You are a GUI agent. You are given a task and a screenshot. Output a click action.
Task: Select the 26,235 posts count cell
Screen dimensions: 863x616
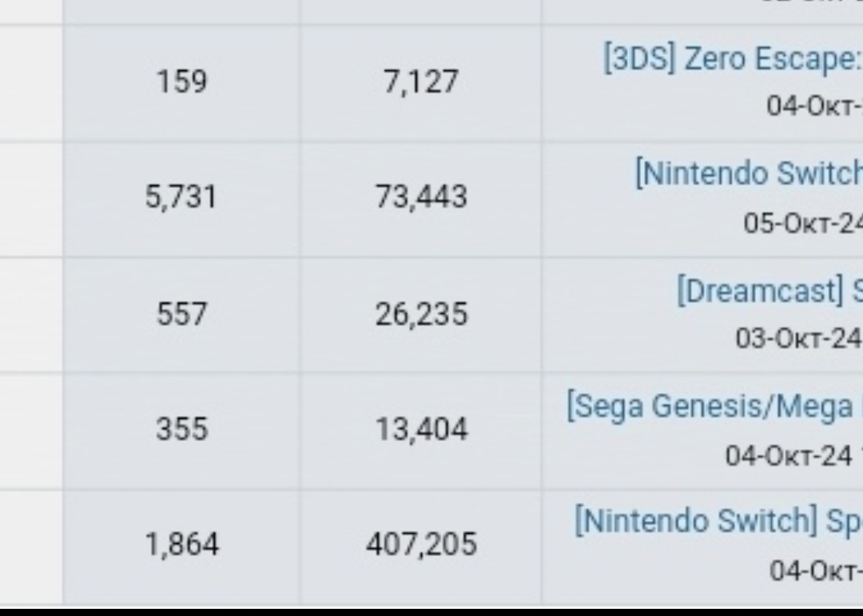point(420,314)
